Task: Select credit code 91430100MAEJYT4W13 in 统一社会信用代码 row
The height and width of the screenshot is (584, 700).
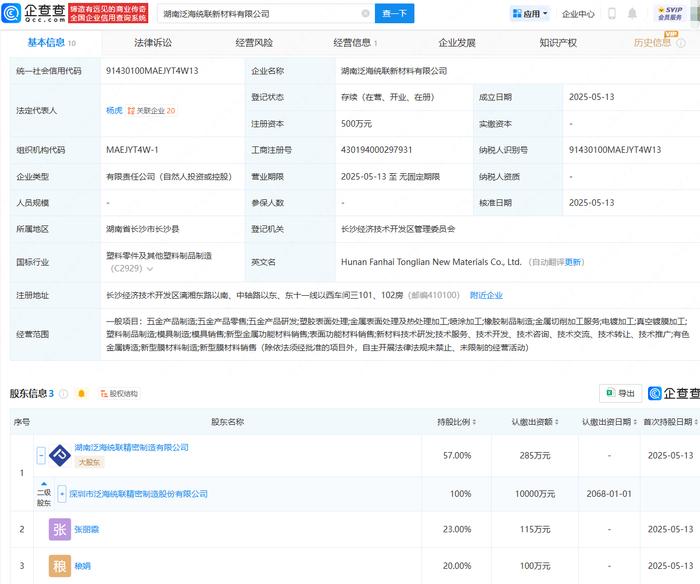Action: tap(152, 71)
